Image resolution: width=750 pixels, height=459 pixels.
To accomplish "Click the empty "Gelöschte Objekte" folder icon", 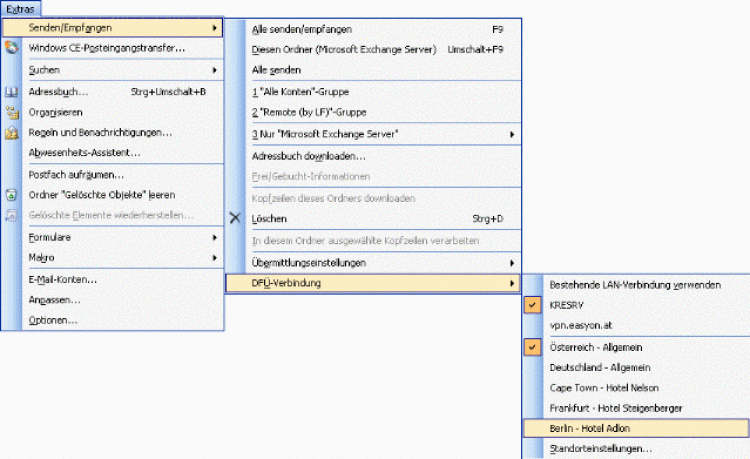I will tap(12, 195).
